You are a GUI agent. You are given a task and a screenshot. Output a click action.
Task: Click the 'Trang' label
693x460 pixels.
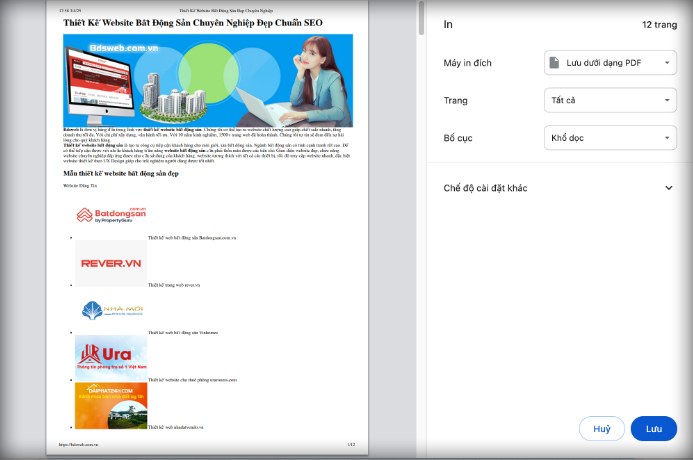coord(455,100)
